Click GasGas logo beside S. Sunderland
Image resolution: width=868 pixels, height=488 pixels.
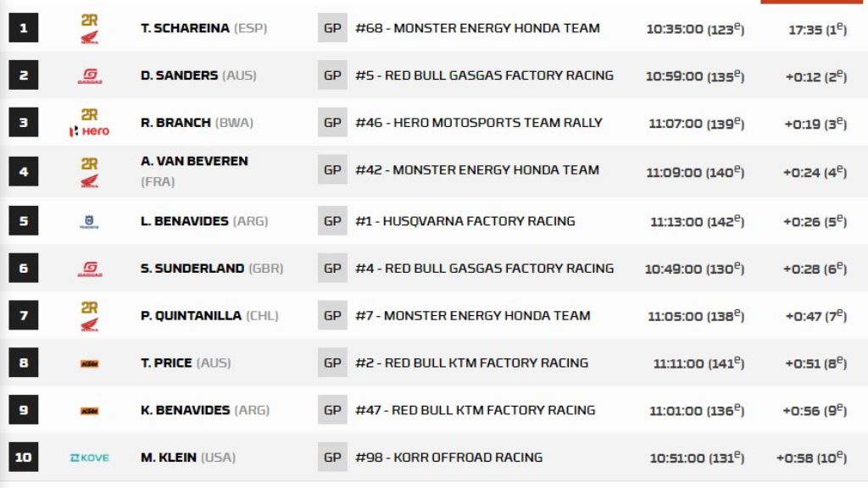pos(89,269)
